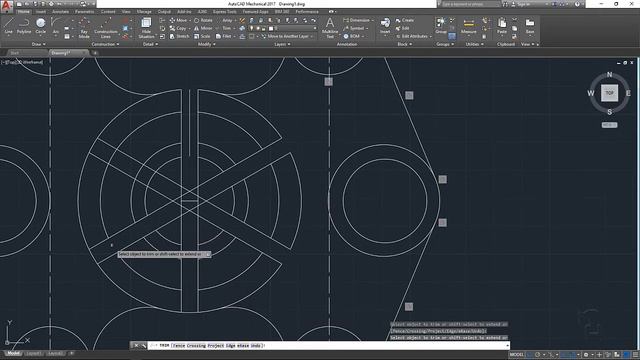640x360 pixels.
Task: Expand the Draw panel
Action: pos(38,44)
